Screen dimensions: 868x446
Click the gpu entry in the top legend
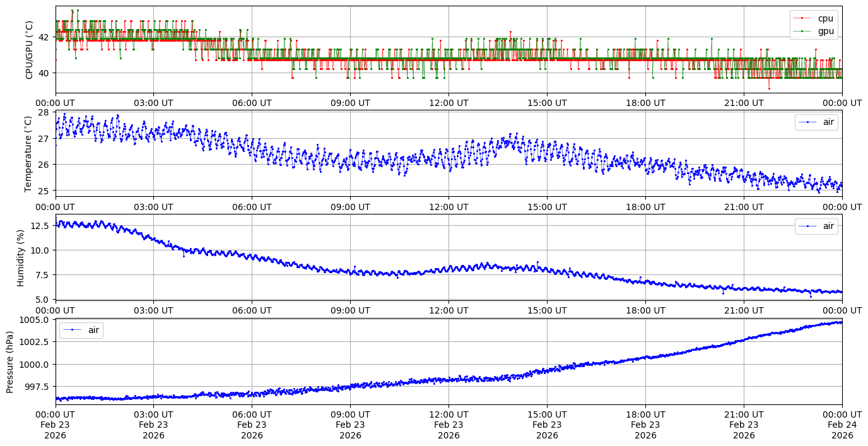[x=826, y=30]
